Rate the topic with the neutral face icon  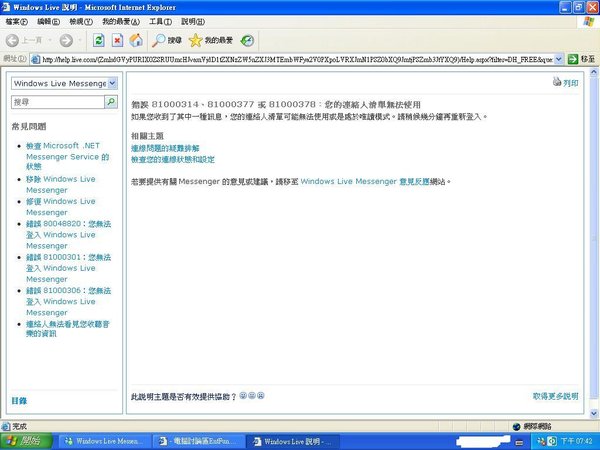pos(252,395)
